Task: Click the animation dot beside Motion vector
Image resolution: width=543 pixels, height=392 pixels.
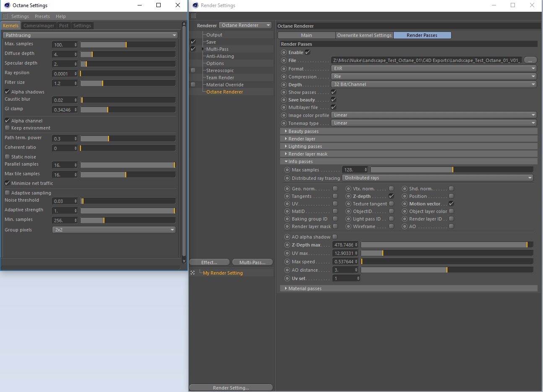Action: pos(405,204)
